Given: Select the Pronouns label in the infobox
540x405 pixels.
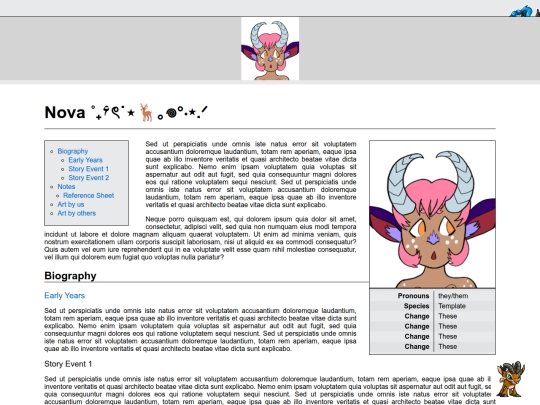Looking at the screenshot, I should click(413, 296).
